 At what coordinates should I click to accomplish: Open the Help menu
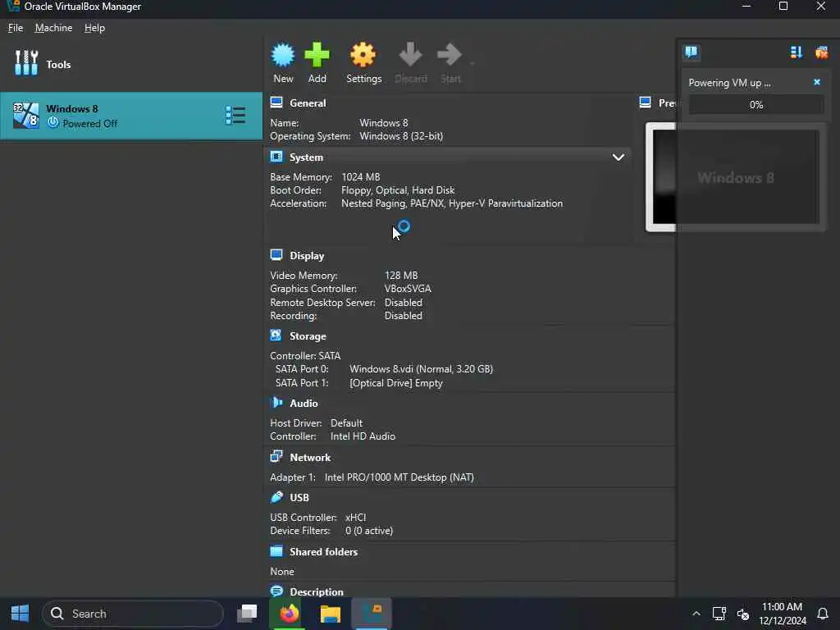[x=95, y=28]
